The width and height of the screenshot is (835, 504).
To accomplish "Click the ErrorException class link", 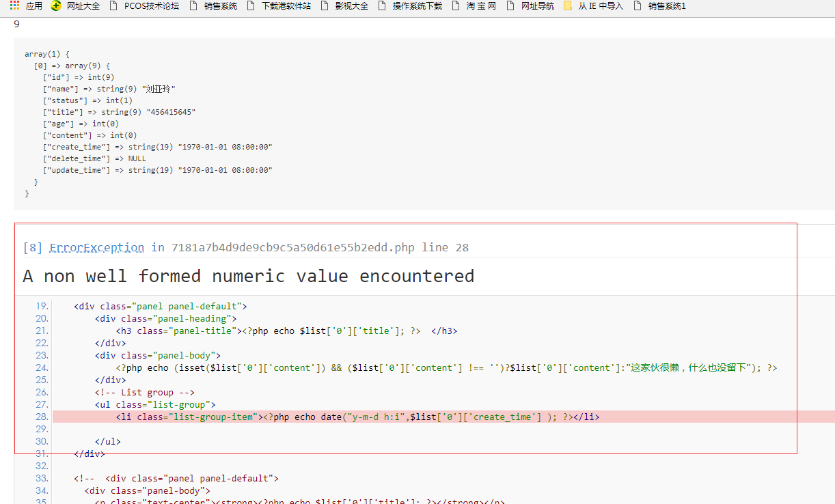I will [96, 247].
